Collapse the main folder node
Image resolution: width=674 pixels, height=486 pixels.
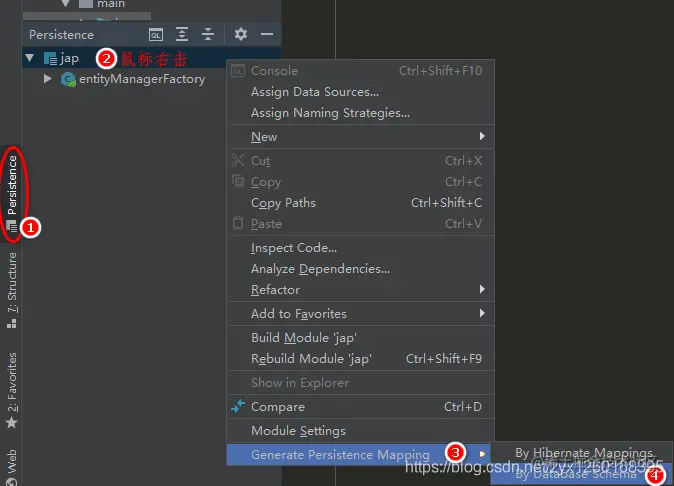pyautogui.click(x=65, y=4)
